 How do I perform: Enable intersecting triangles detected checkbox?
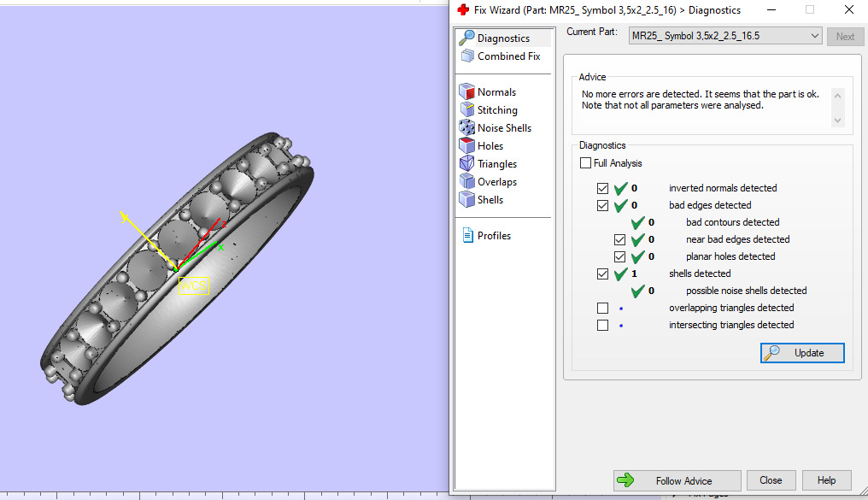click(602, 325)
